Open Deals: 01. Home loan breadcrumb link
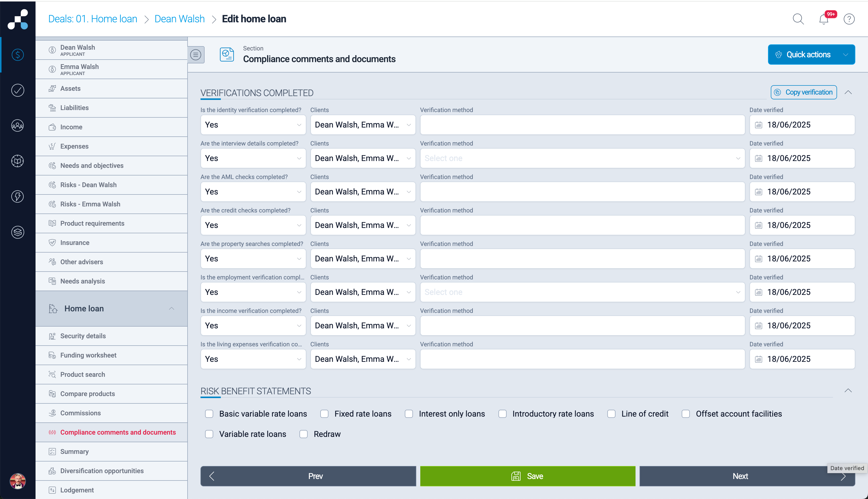The image size is (868, 499). (x=93, y=19)
